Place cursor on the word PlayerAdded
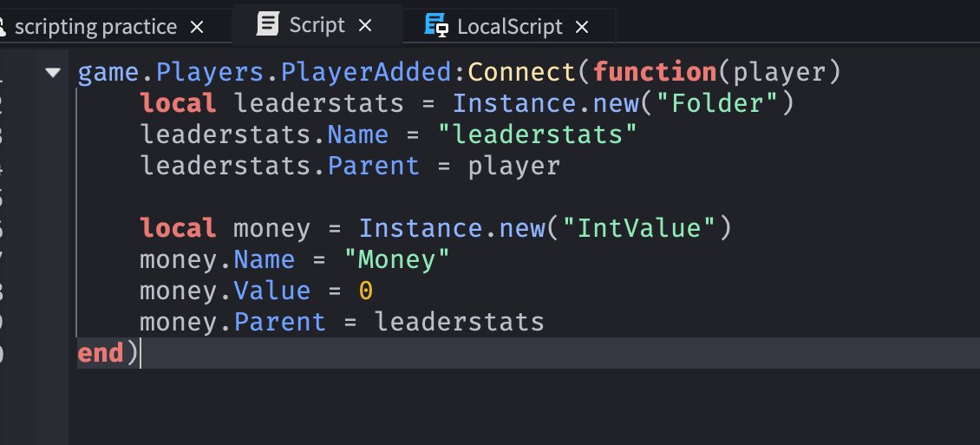 366,73
